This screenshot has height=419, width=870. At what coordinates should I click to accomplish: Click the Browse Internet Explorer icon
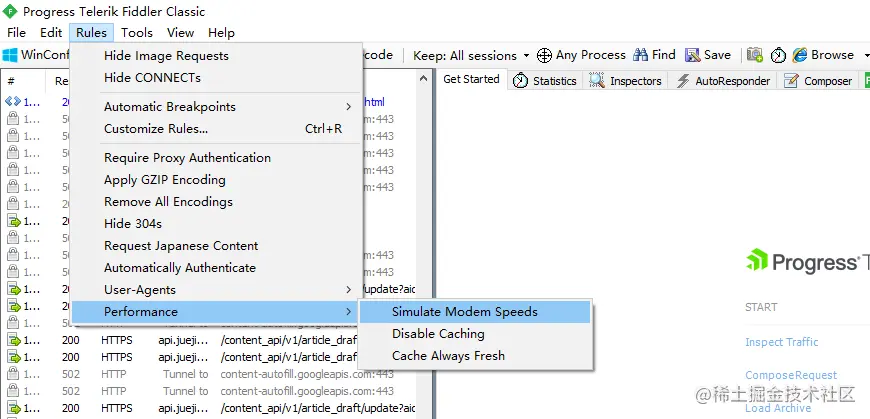[800, 55]
